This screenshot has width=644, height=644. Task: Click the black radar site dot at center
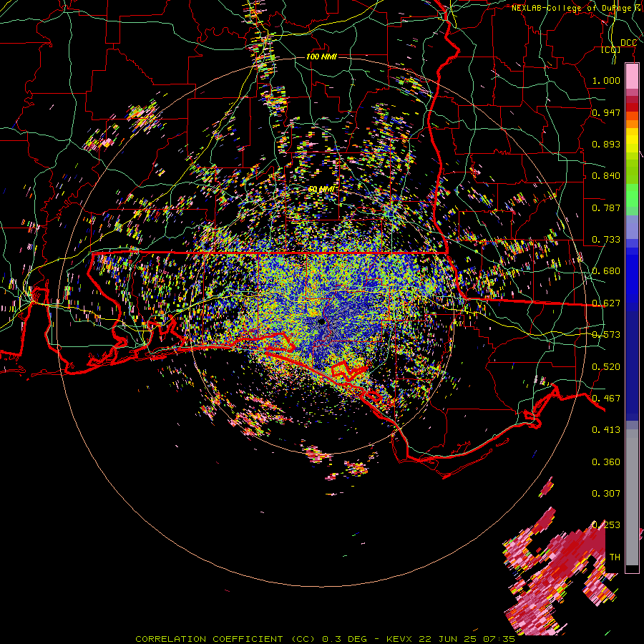[321, 321]
